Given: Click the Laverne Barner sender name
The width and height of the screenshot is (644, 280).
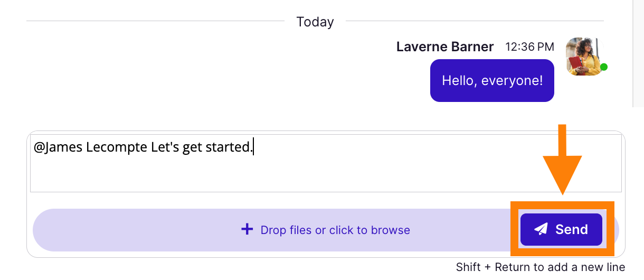Looking at the screenshot, I should 445,46.
